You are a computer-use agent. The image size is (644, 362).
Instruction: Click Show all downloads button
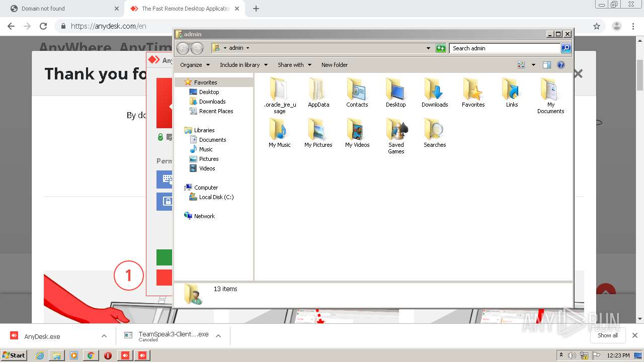click(607, 335)
